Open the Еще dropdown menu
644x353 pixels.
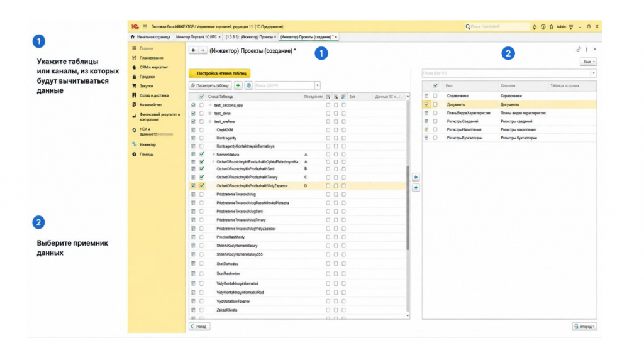[589, 62]
